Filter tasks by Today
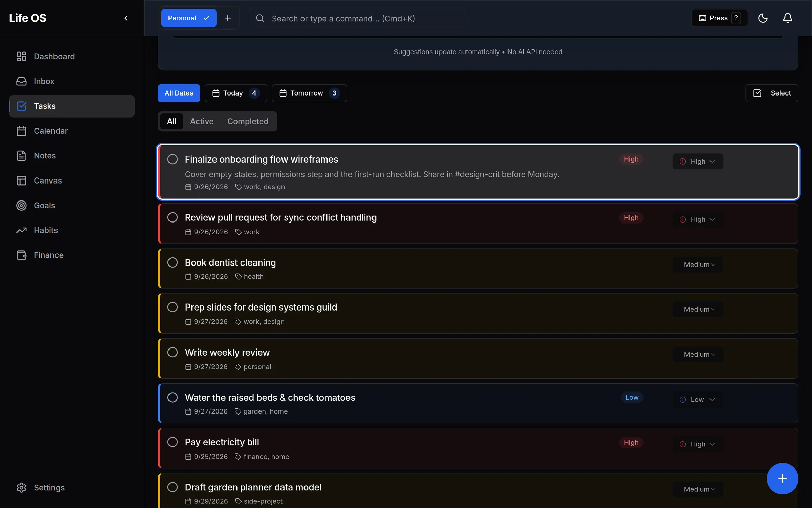The height and width of the screenshot is (508, 812). tap(236, 93)
